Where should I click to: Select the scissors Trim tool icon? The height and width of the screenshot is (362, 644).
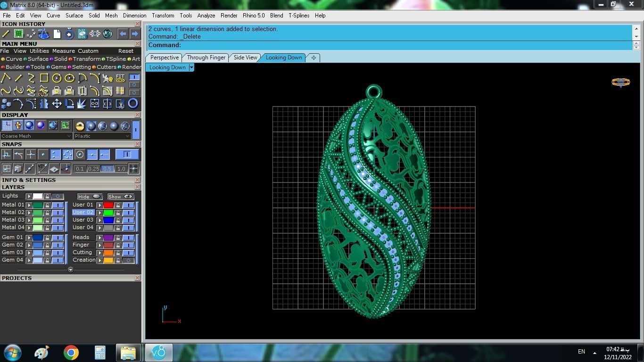tap(120, 103)
